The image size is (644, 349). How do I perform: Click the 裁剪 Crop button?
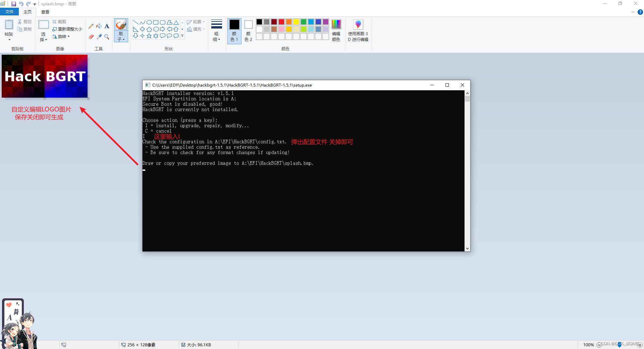point(59,21)
